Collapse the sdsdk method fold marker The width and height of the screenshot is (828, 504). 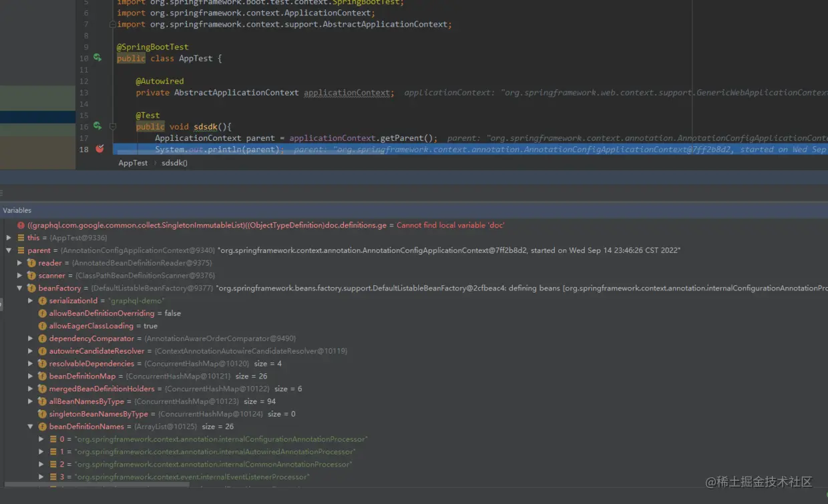pyautogui.click(x=113, y=126)
